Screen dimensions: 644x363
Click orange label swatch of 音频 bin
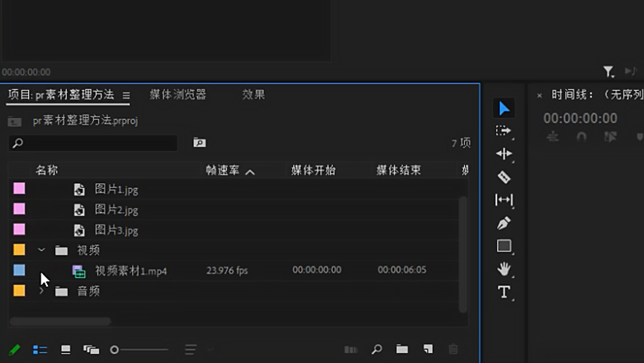click(x=19, y=290)
